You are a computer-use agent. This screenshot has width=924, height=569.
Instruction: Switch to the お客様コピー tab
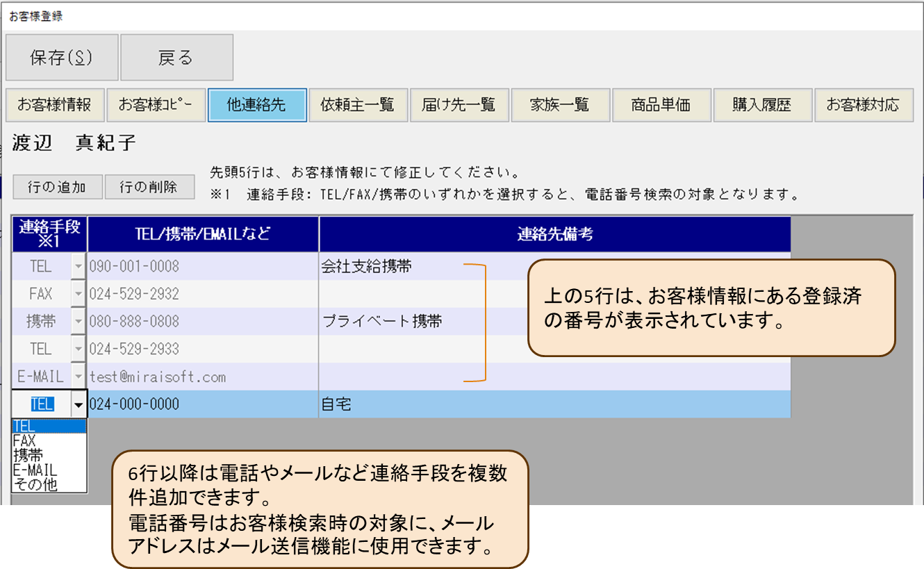(x=156, y=105)
